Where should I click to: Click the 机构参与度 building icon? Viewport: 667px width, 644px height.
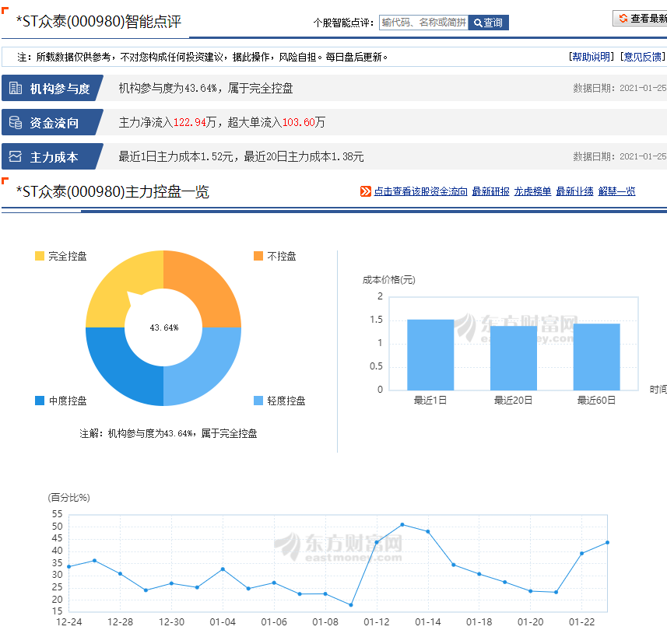[16, 89]
